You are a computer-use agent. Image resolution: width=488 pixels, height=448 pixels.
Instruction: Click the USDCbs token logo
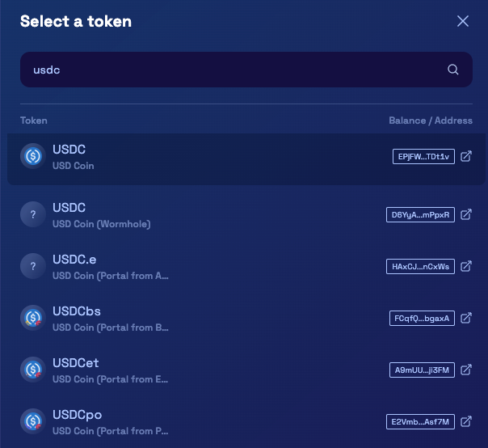(x=33, y=318)
